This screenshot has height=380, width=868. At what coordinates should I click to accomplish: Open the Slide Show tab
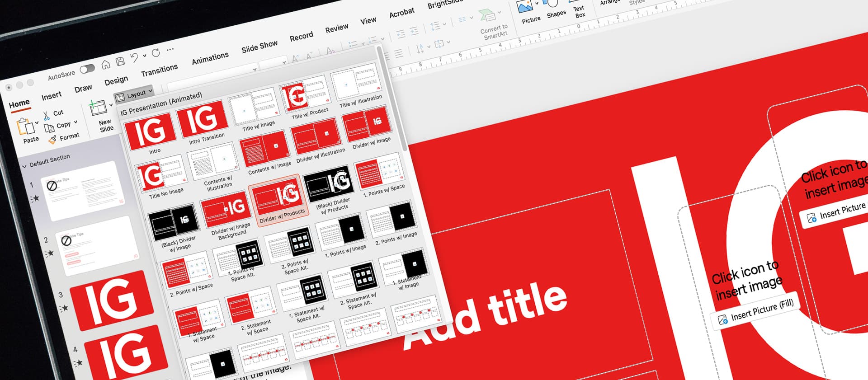click(259, 47)
